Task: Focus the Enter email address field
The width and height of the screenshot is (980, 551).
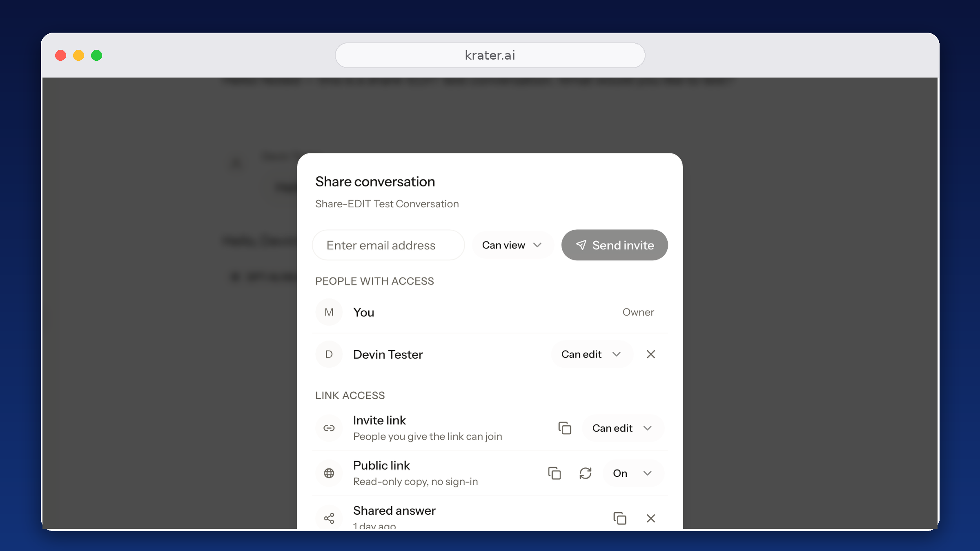Action: point(388,245)
